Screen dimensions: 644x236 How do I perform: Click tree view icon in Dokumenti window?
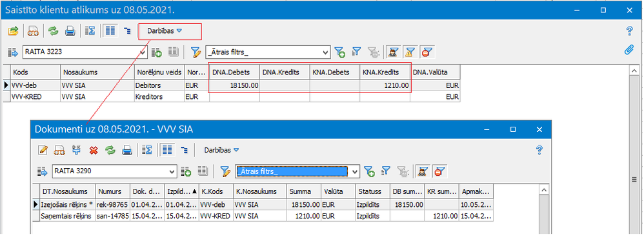(x=184, y=151)
